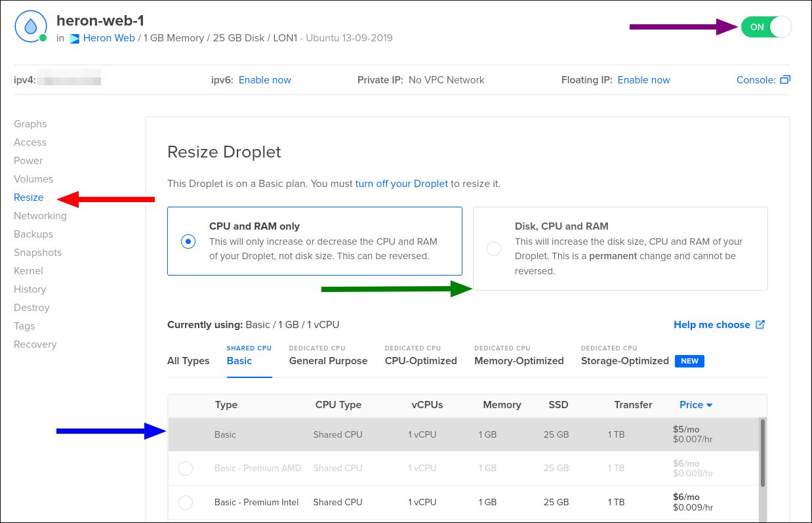
Task: Click the NEW badge on Storage-Optimized
Action: pos(689,361)
